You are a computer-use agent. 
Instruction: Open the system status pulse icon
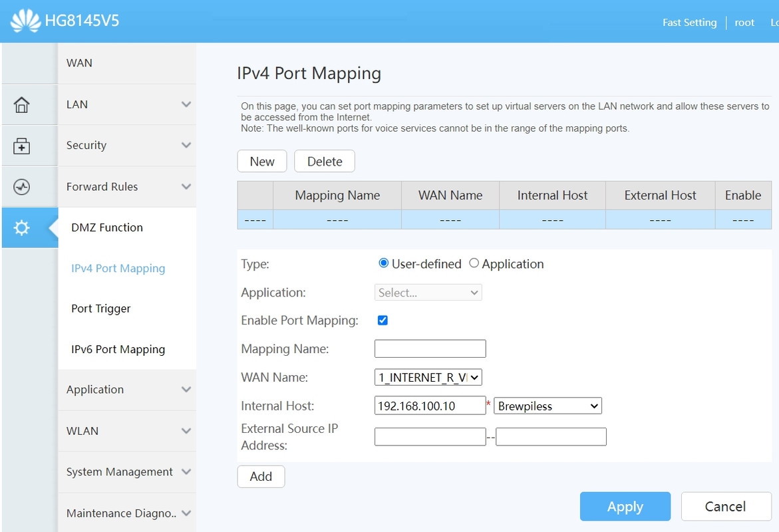pos(21,187)
